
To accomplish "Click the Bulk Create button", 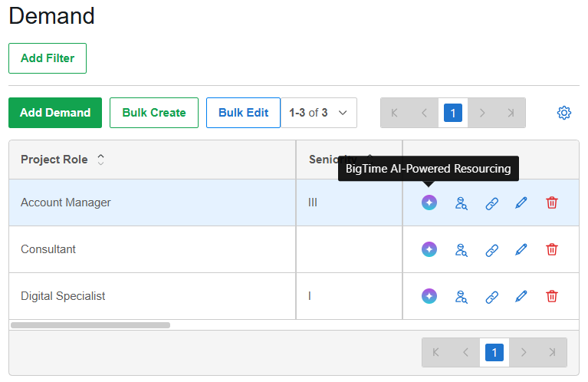I will coord(154,113).
